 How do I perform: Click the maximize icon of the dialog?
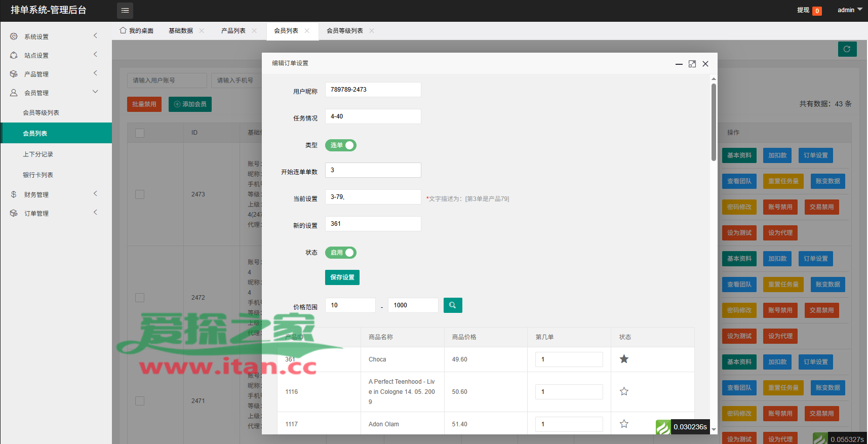click(x=692, y=64)
